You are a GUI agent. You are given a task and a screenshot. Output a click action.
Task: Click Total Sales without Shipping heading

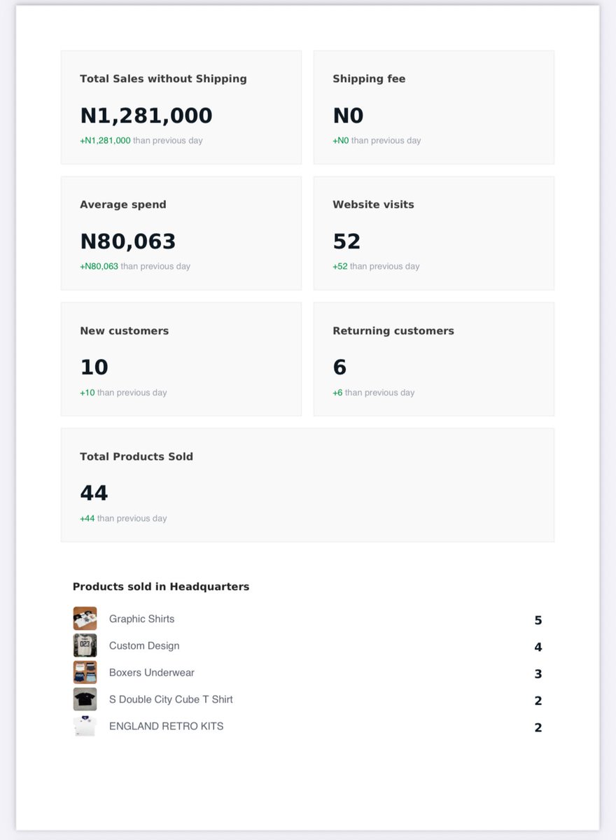coord(163,79)
